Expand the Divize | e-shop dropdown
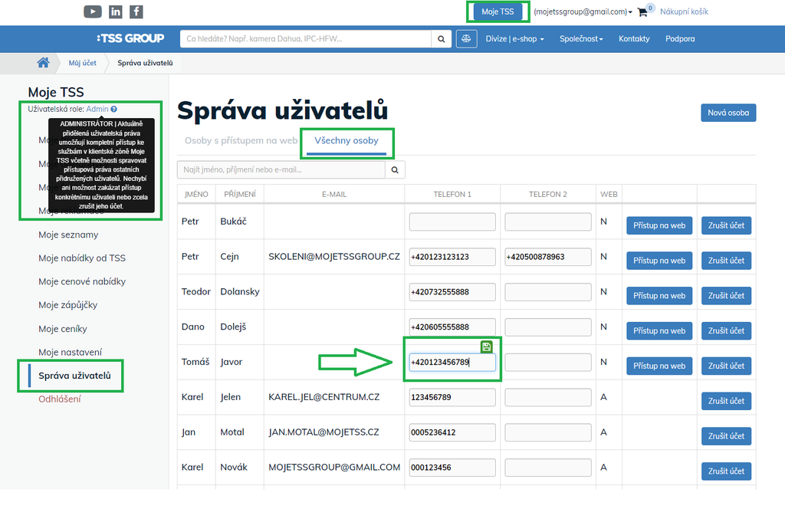The width and height of the screenshot is (785, 532). [514, 39]
